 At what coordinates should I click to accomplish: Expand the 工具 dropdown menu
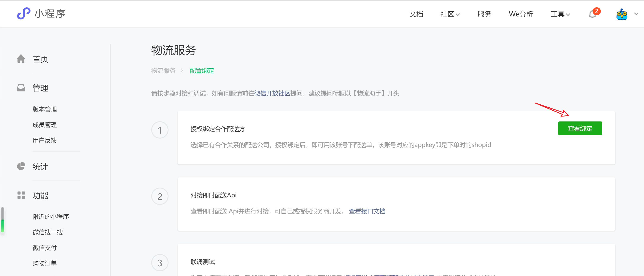click(560, 14)
